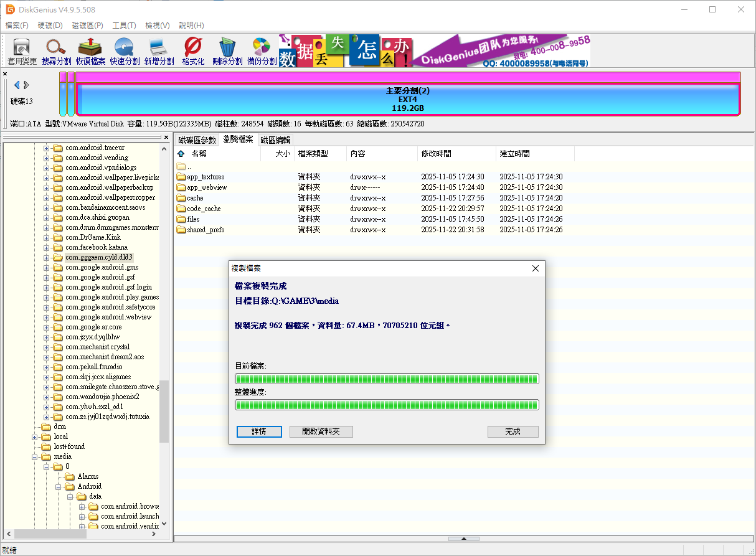The height and width of the screenshot is (556, 756).
Task: Select the 快速分割 quick partition icon
Action: tap(125, 51)
